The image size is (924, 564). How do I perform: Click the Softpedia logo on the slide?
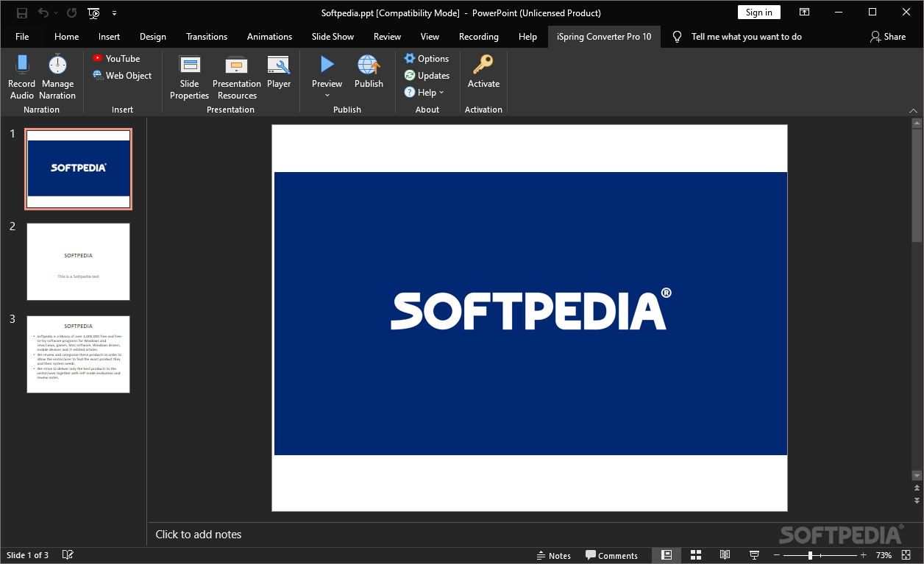(x=531, y=309)
